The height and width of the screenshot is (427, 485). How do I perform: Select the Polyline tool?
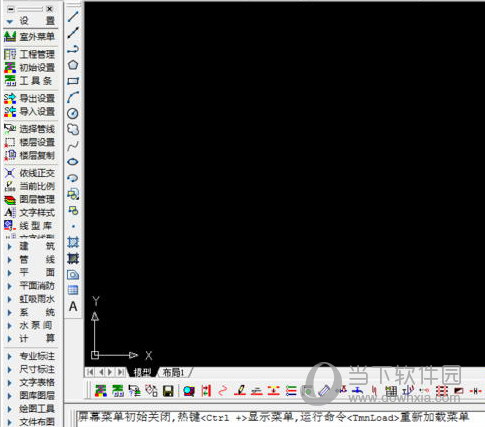click(x=73, y=49)
